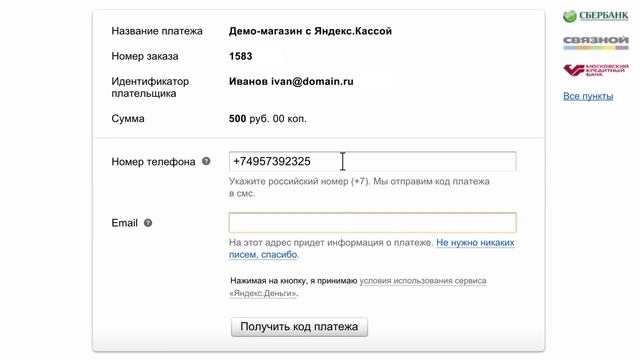Focus the empty Email input field

(x=372, y=222)
